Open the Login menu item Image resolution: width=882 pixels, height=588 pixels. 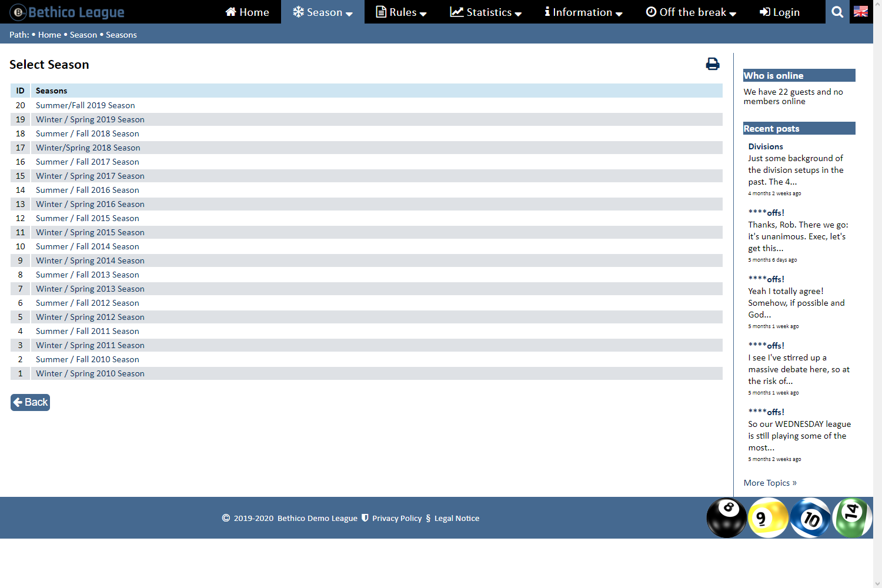click(780, 12)
